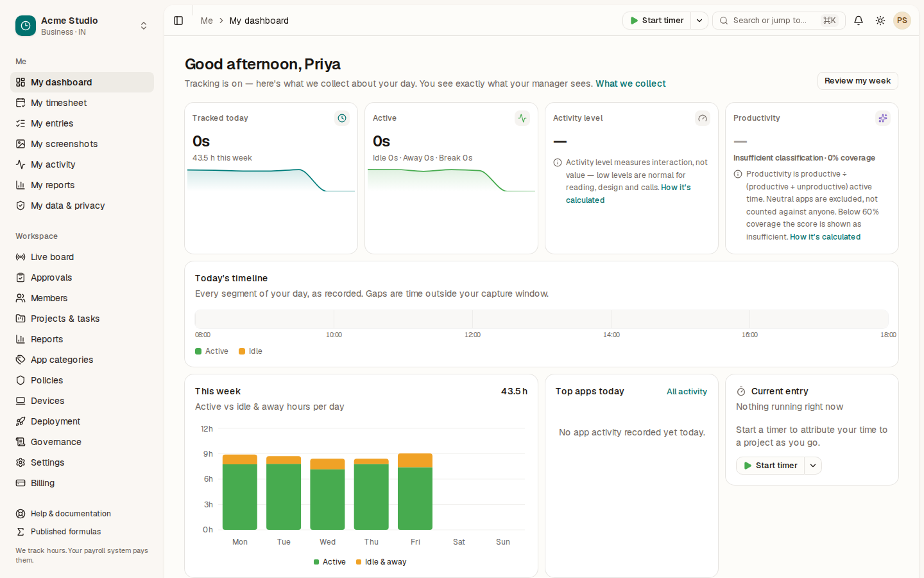Click the Acme Studio clock logo
Image resolution: width=924 pixels, height=578 pixels.
point(26,26)
